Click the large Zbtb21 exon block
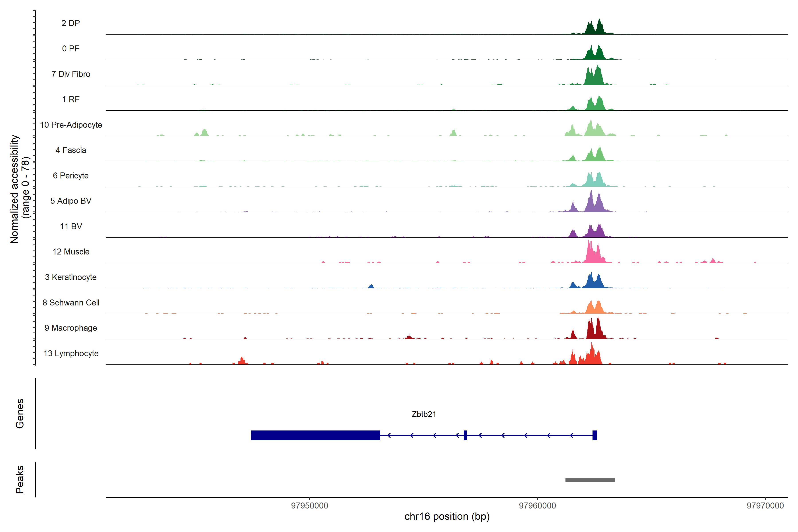Image resolution: width=798 pixels, height=532 pixels. [315, 435]
